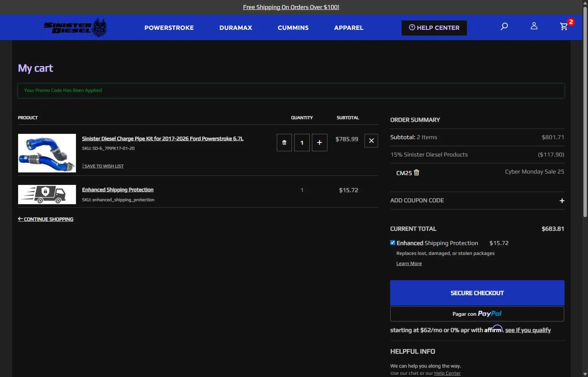Open Help Center link in Helpful Info
Image resolution: width=588 pixels, height=377 pixels.
(x=447, y=373)
